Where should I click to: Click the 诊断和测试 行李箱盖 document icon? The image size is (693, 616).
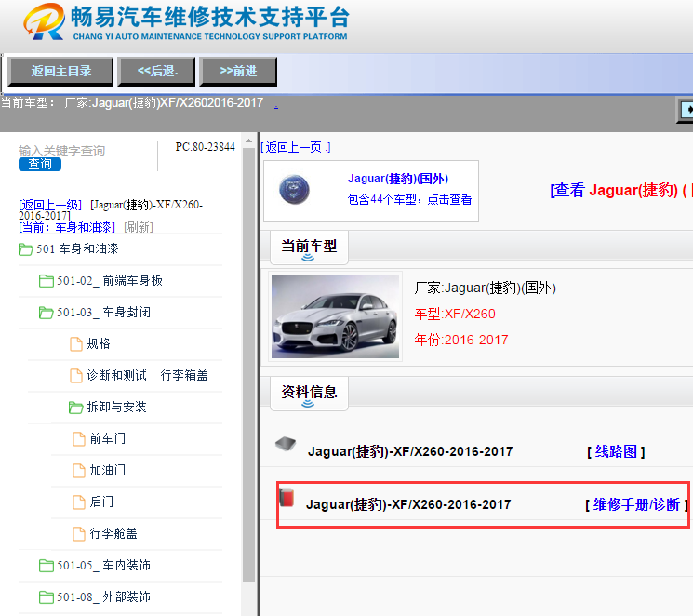tap(76, 376)
